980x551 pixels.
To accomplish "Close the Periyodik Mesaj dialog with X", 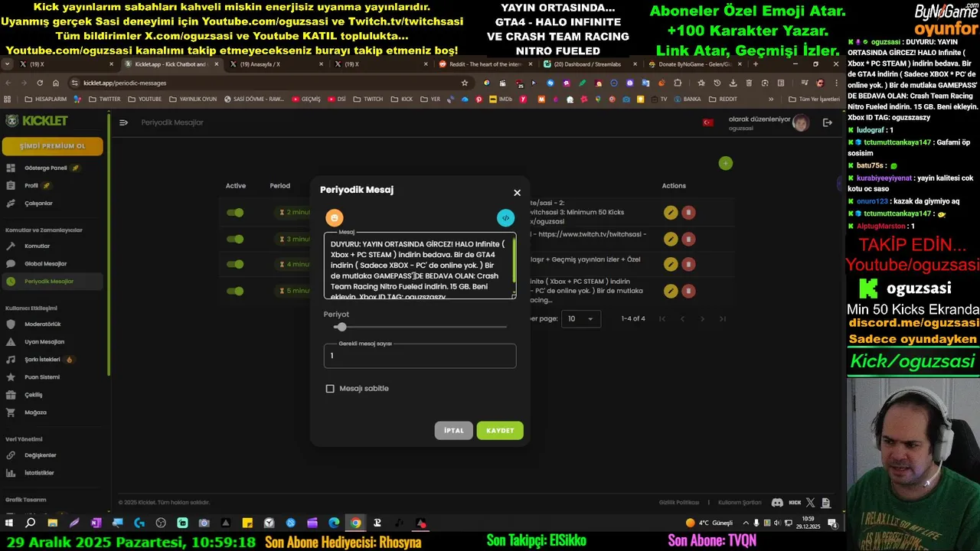I will click(517, 193).
